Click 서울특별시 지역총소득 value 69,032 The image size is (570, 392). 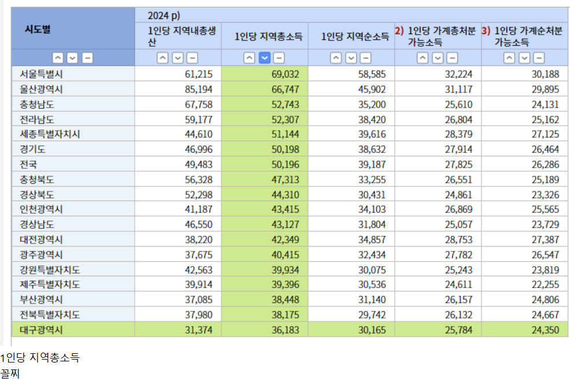coord(287,73)
